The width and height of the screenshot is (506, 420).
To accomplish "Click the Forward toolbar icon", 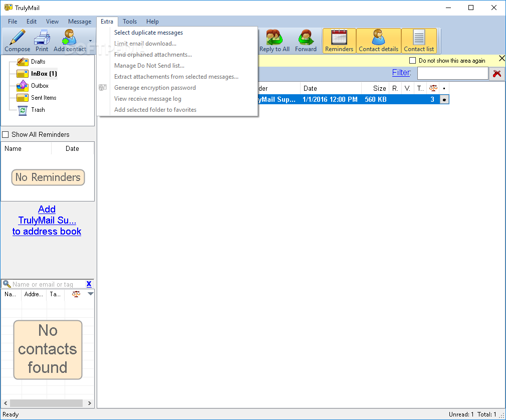I will [306, 37].
